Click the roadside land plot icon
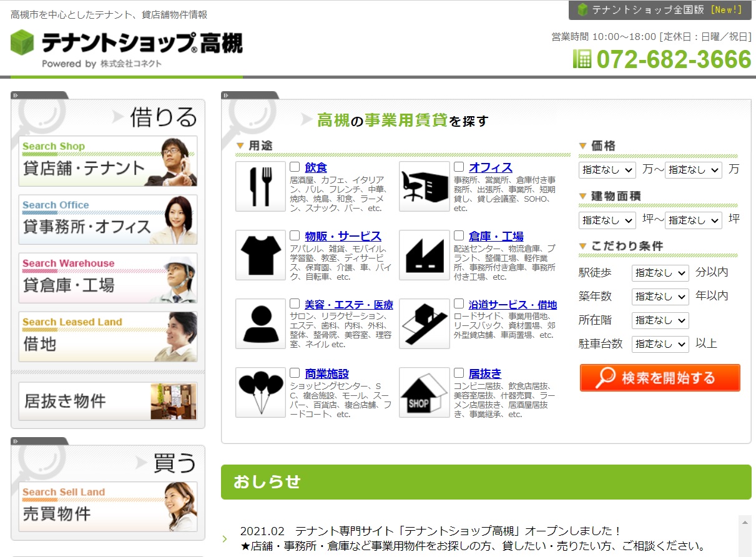Viewport: 756px width, 557px height. pyautogui.click(x=424, y=323)
